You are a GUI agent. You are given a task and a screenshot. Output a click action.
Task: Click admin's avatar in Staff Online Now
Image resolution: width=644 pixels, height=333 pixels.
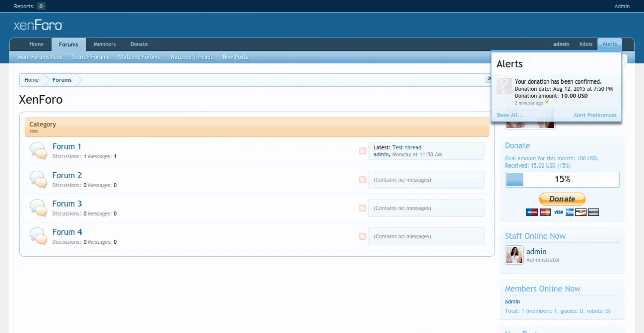tap(514, 255)
